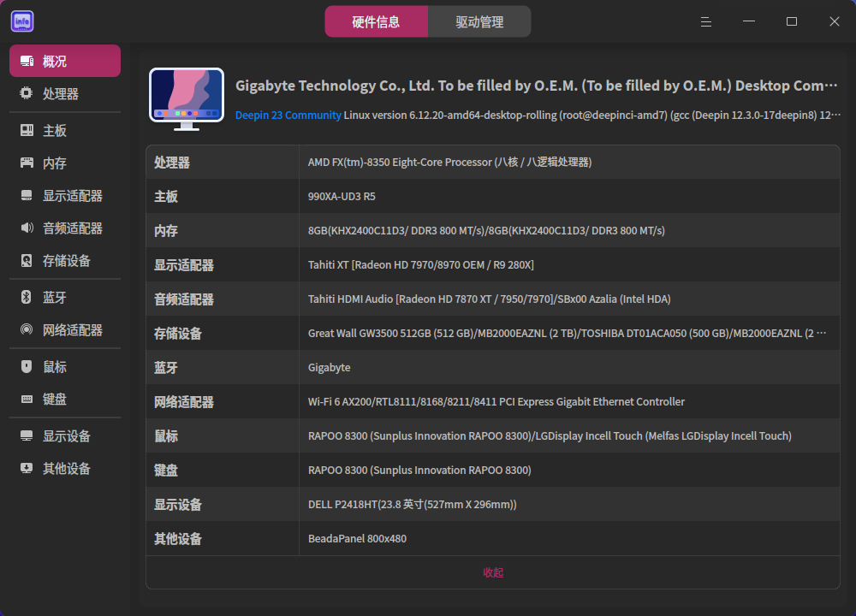Switch to the 驱动管理 tab
This screenshot has width=856, height=616.
click(x=479, y=21)
